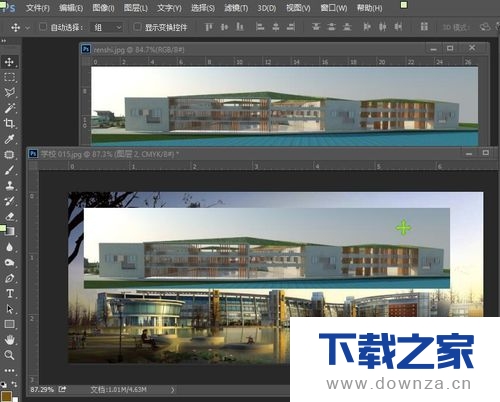
Task: Click the status bar share export icon
Action: [62, 389]
